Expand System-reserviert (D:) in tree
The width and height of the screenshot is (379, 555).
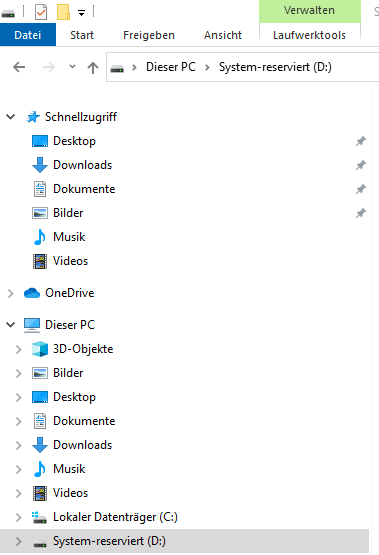19,541
